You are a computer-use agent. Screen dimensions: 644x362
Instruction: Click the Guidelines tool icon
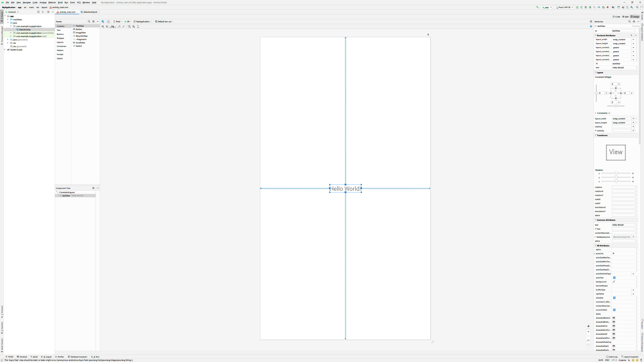(x=138, y=26)
